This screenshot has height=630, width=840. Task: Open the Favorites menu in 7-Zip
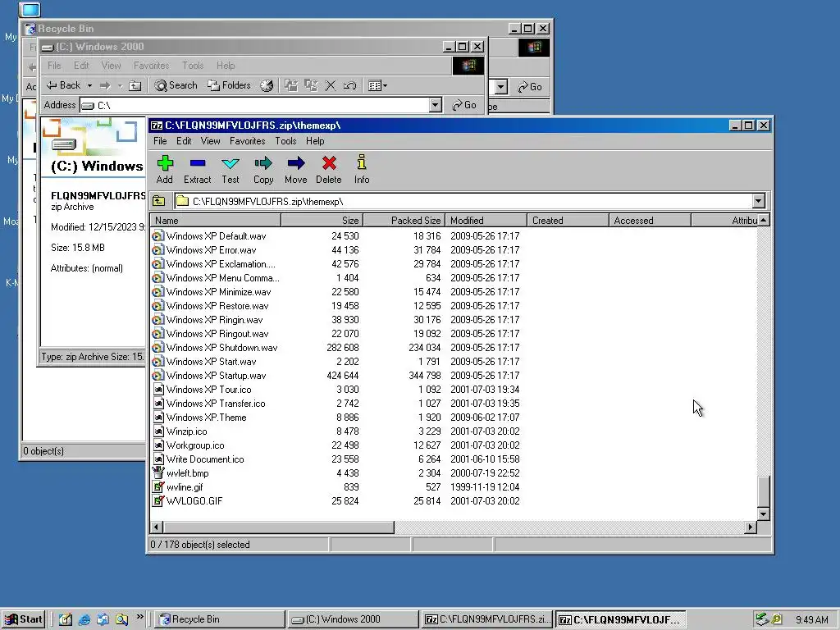[x=248, y=141]
